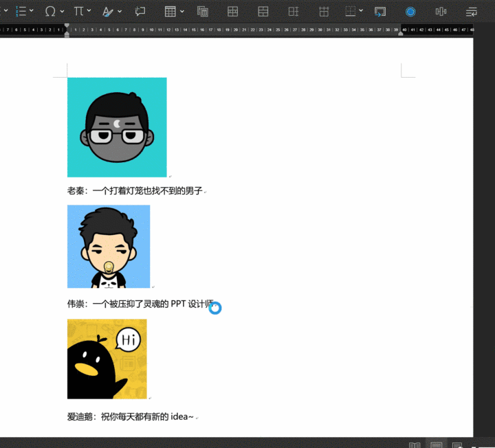Click the text '伟崇：一个被压抑了灵魂的 PPT 设计师'

point(140,304)
